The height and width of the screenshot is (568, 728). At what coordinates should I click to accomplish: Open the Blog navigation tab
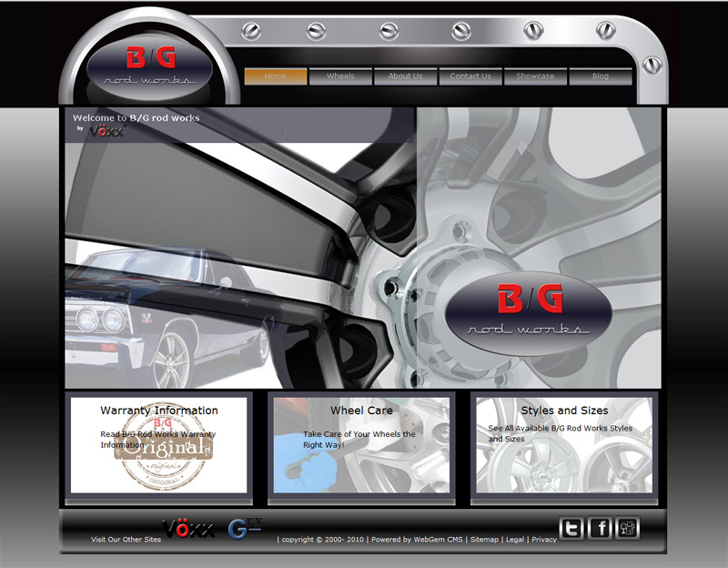point(601,76)
